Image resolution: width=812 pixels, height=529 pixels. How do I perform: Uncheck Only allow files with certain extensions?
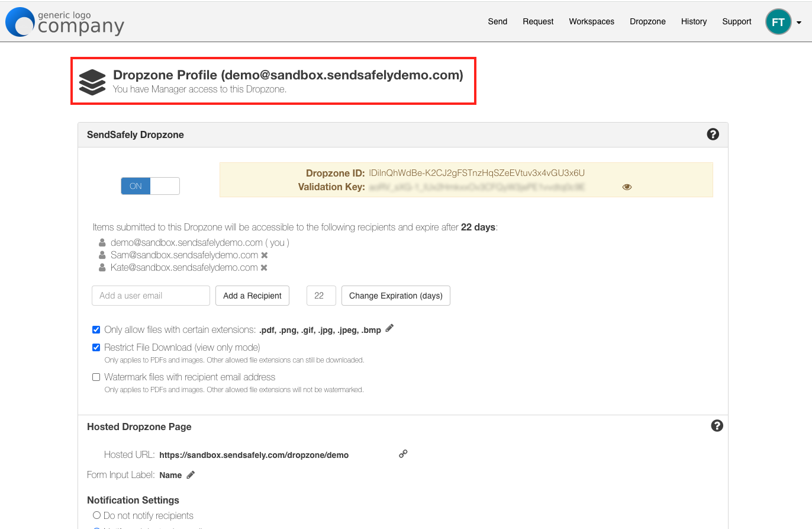(96, 330)
